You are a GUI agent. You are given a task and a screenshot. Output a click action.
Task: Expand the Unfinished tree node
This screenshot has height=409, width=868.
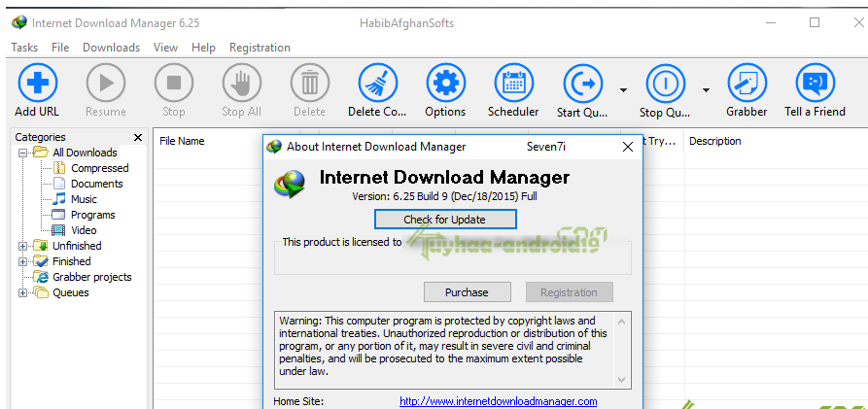(x=22, y=246)
